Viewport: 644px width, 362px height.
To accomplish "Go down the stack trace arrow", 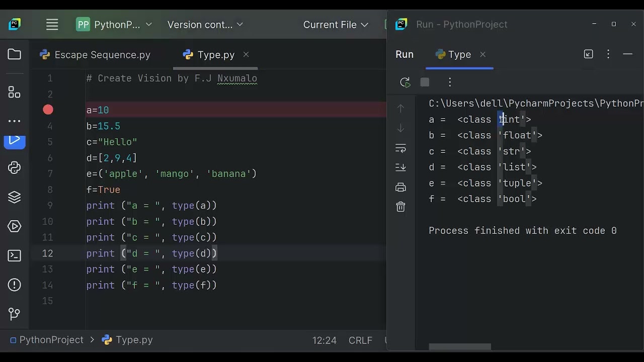I will click(x=400, y=128).
